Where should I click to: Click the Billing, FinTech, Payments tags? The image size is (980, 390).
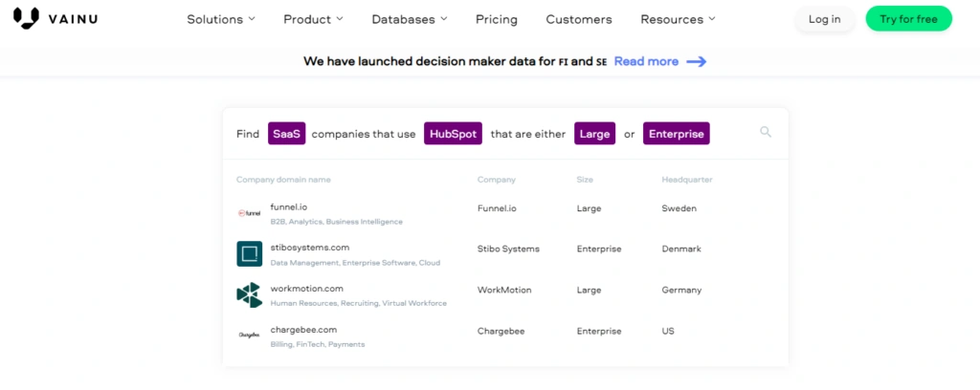(318, 344)
